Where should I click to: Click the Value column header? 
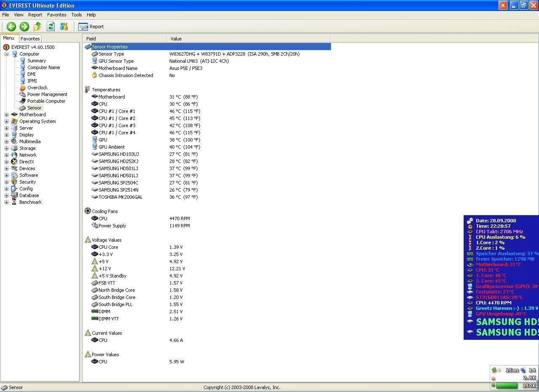click(x=248, y=39)
